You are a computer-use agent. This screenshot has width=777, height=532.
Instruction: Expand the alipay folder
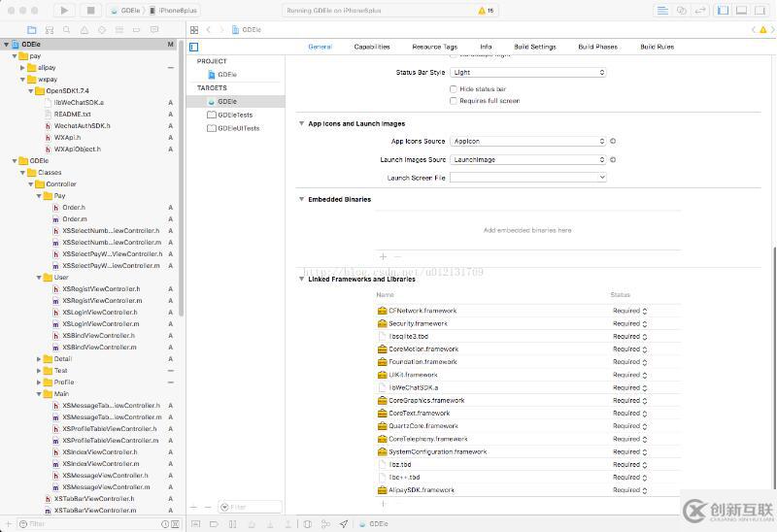point(22,67)
